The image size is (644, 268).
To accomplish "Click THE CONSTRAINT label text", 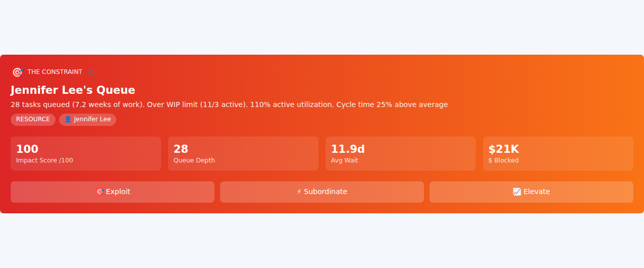I will (55, 72).
